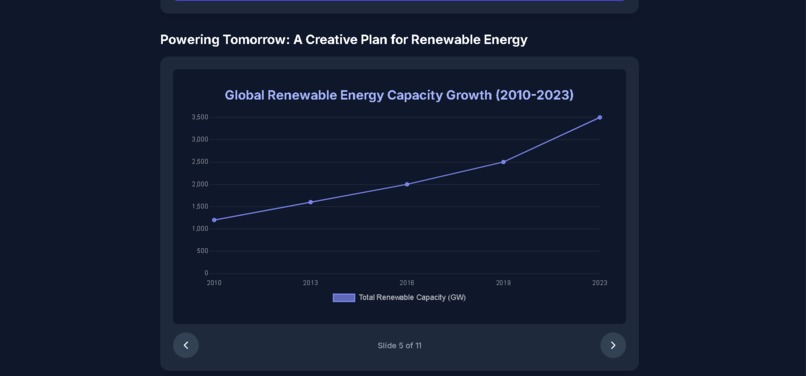The height and width of the screenshot is (376, 806).
Task: Click the 2013 x-axis label
Action: click(310, 283)
